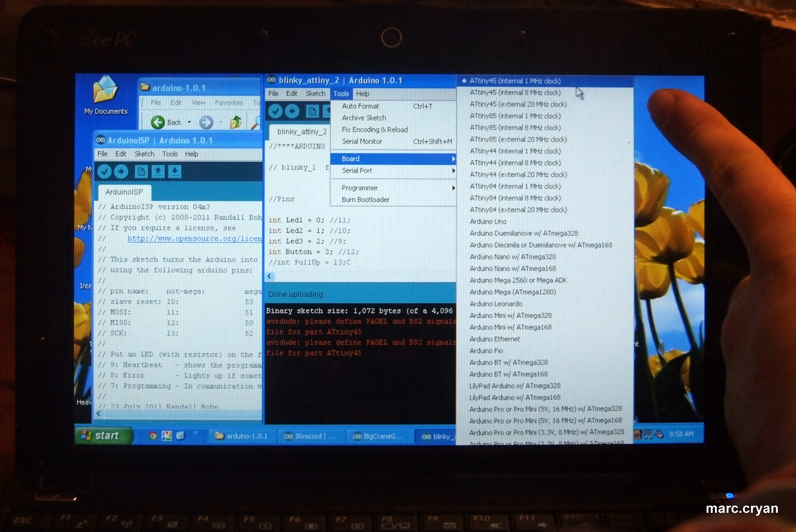Image resolution: width=796 pixels, height=532 pixels.
Task: Click left scroll arrow in ArduinoISP editor
Action: 99,414
